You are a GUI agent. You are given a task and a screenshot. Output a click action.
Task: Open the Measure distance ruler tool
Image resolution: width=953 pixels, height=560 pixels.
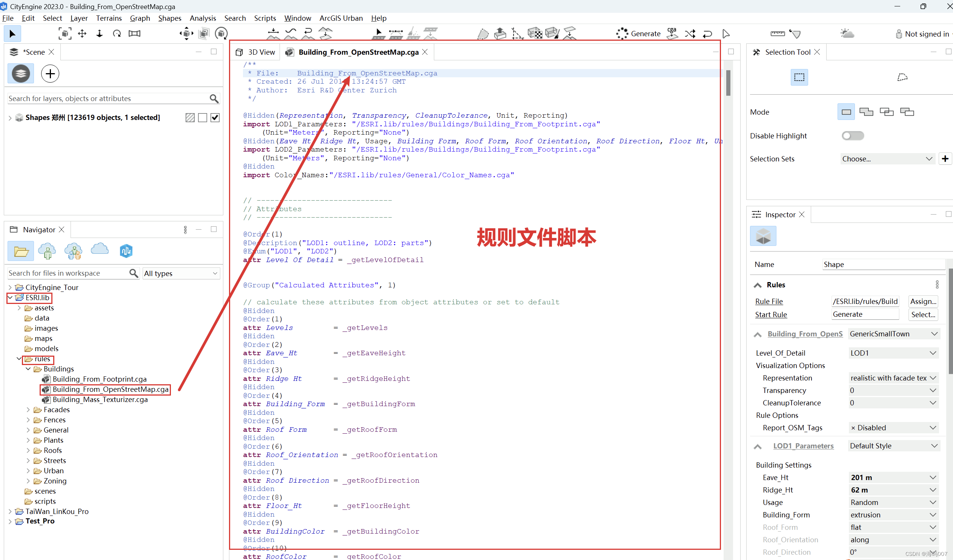pyautogui.click(x=778, y=34)
